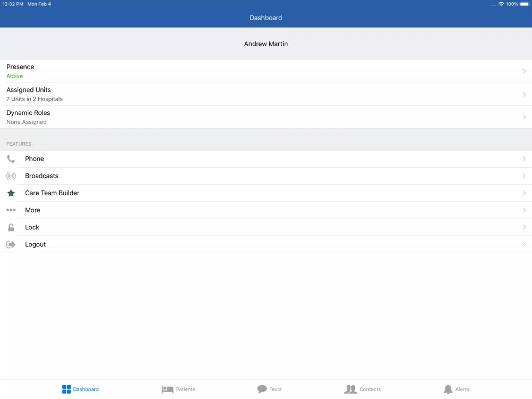Tap the 100% battery percentage
Image resolution: width=532 pixels, height=399 pixels.
(x=512, y=4)
